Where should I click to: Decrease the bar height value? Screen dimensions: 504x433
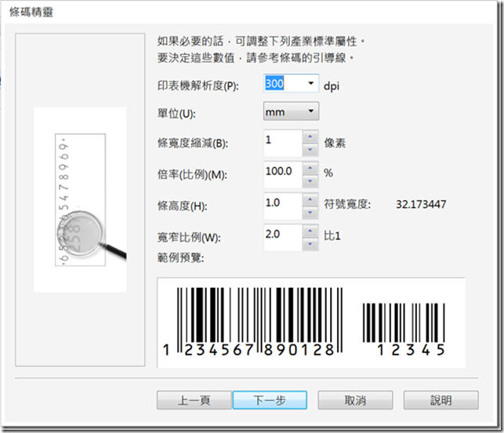click(x=310, y=213)
